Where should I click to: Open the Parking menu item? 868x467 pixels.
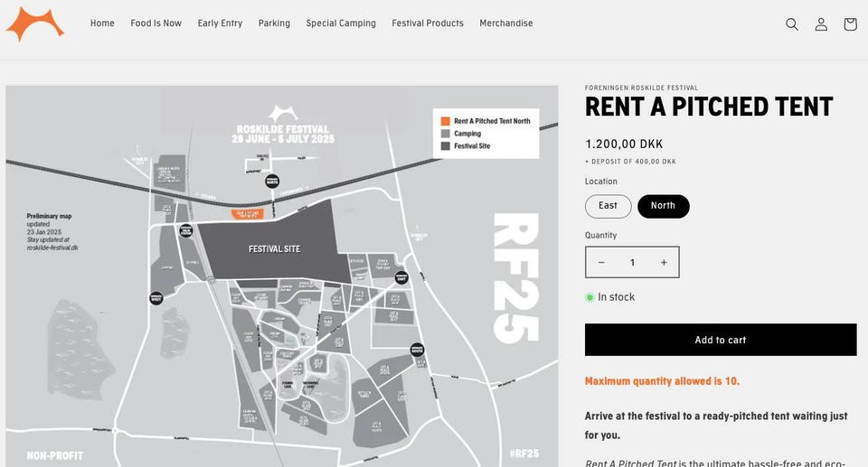(x=274, y=23)
